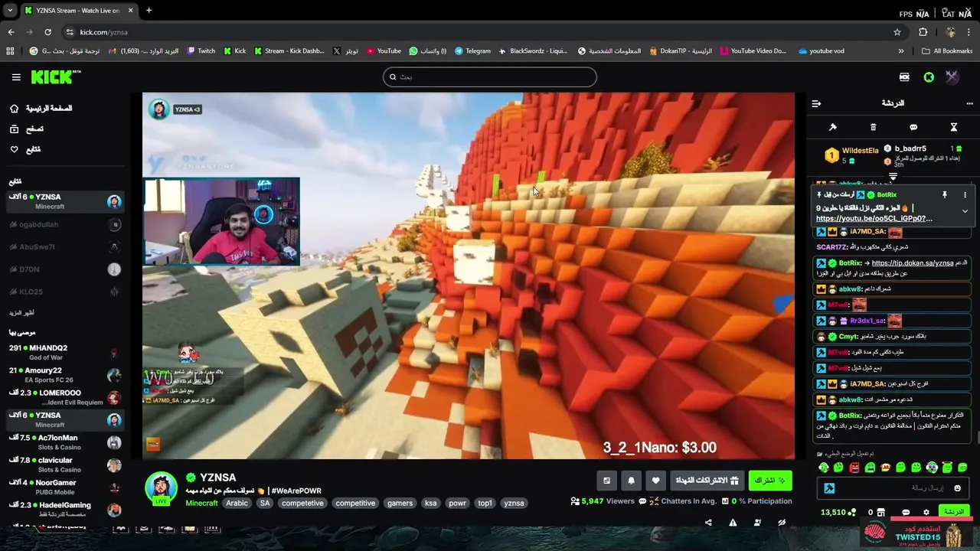Open the Stream - Kick Dashboard bookmark

(x=289, y=51)
